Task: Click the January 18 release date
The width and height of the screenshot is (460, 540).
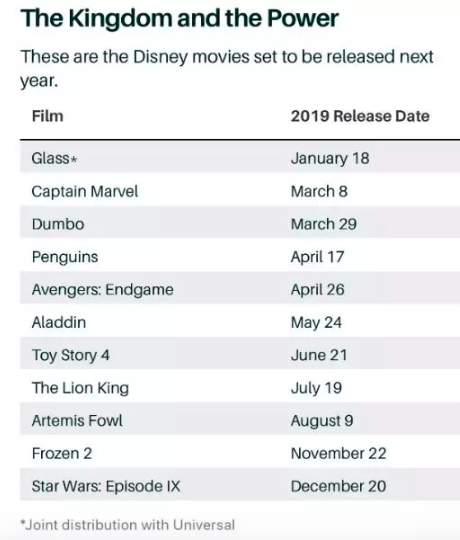Action: click(330, 158)
